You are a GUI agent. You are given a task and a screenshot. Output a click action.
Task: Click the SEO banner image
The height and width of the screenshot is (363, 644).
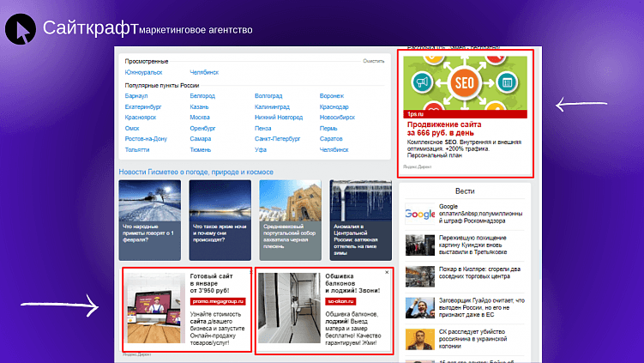pos(465,83)
